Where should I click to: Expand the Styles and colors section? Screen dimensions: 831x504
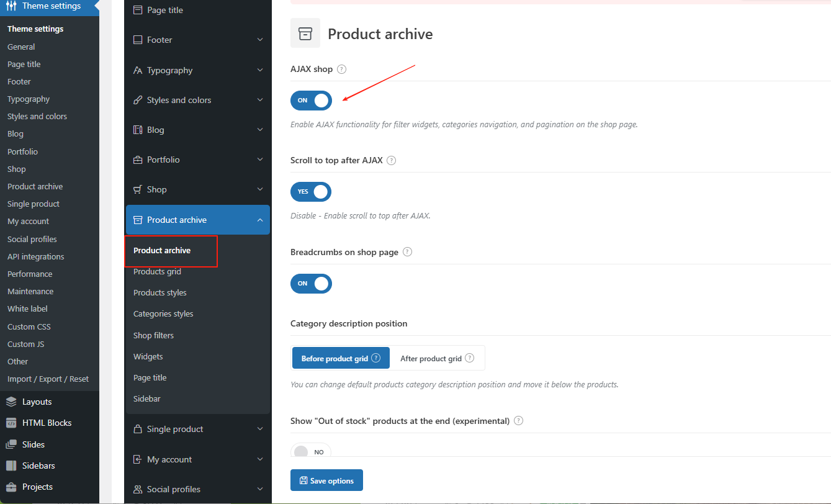[260, 100]
